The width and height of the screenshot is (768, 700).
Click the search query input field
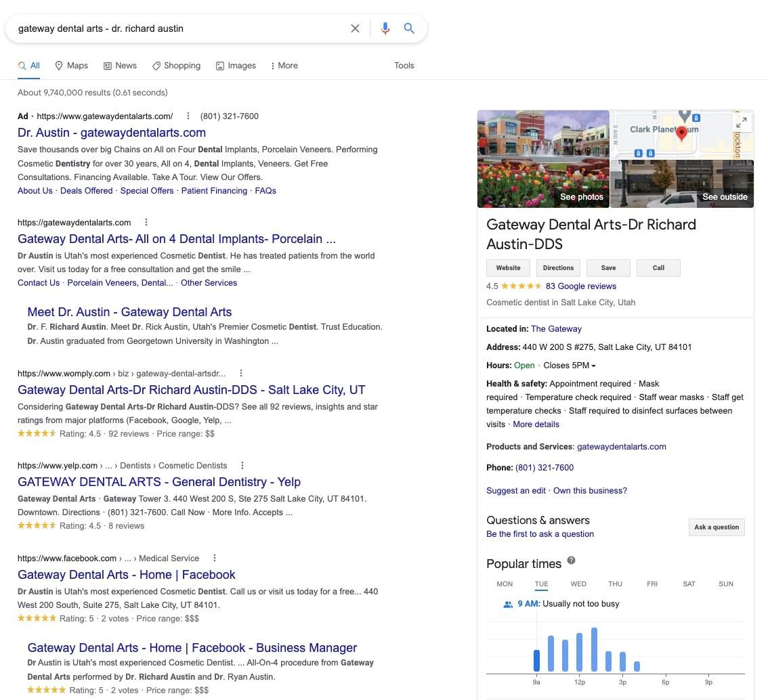[x=179, y=28]
